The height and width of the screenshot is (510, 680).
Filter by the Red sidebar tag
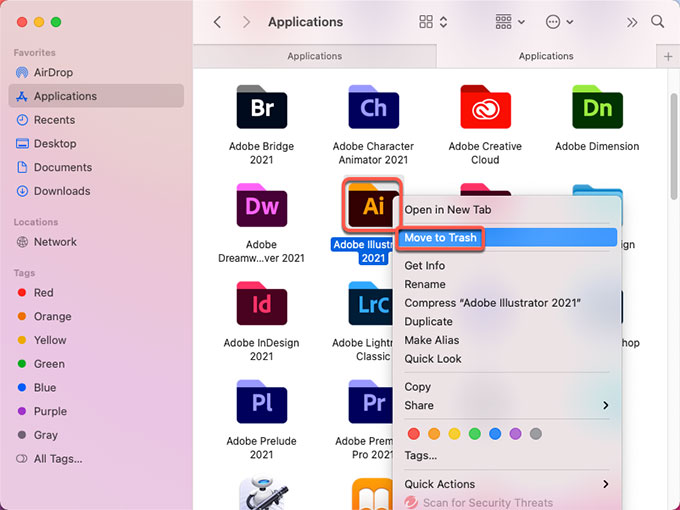coord(96,293)
